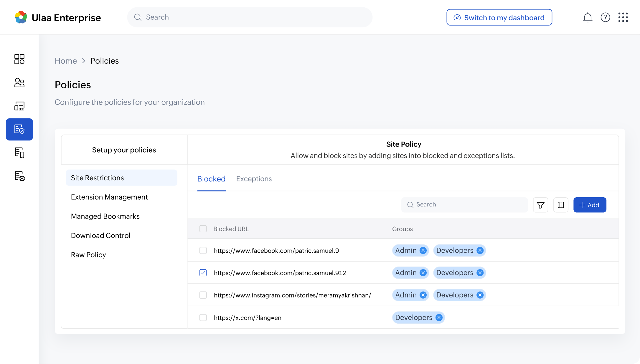640x364 pixels.
Task: Open Site Restrictions policy
Action: click(x=121, y=178)
